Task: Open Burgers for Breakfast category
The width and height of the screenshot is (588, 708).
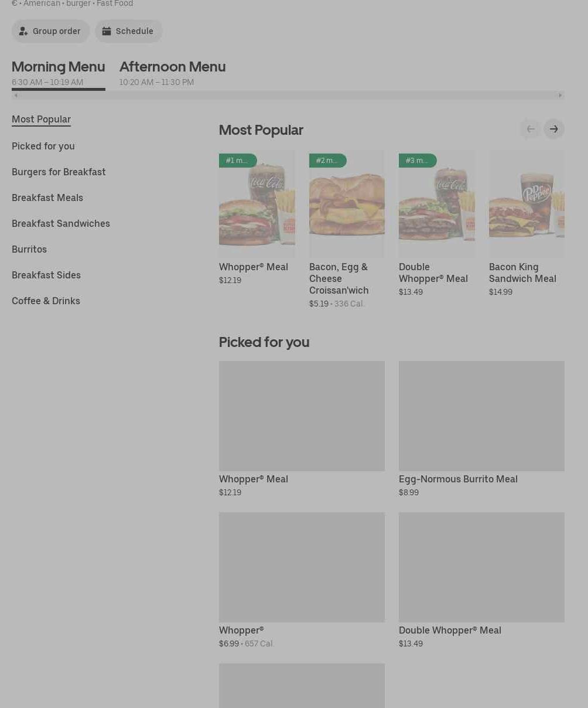Action: (x=59, y=172)
